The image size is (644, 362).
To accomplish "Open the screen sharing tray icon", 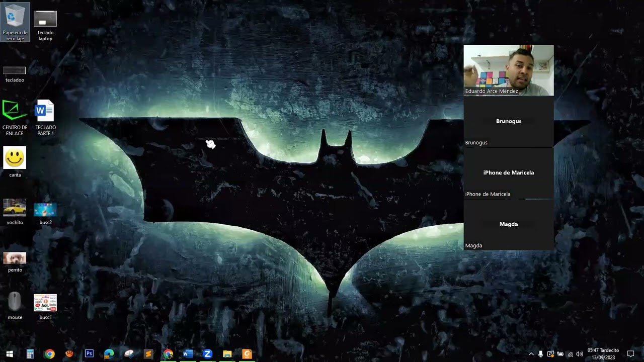I will coord(550,354).
